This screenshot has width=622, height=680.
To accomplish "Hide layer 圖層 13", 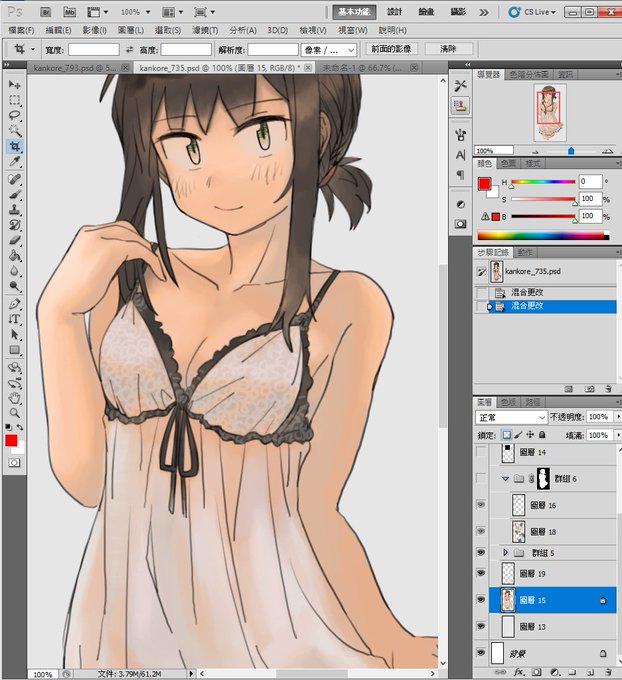I will click(481, 626).
